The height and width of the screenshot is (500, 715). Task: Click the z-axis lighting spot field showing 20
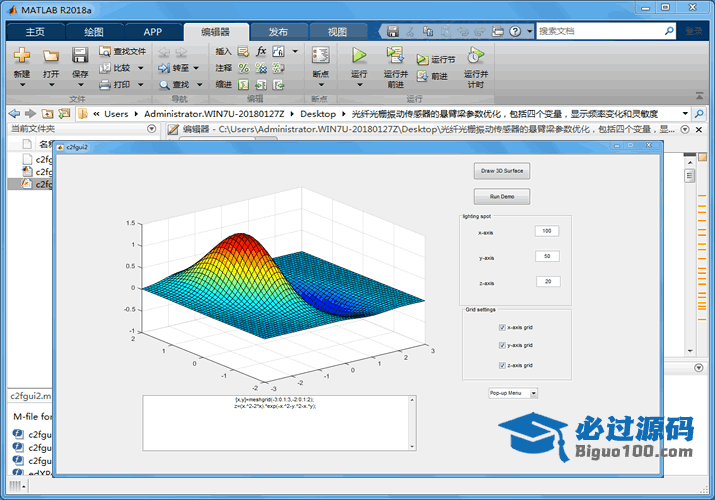tap(548, 282)
